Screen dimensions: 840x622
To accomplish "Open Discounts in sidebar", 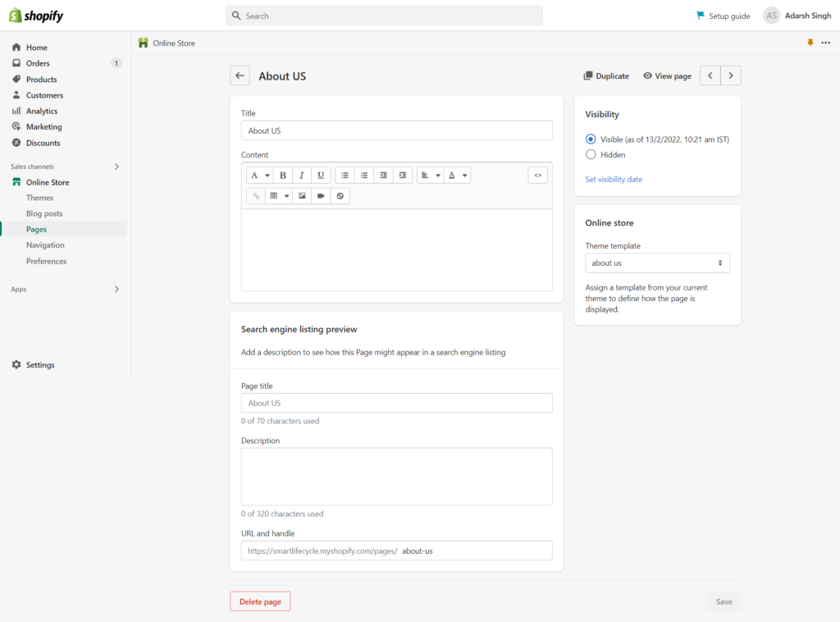I will tap(43, 143).
